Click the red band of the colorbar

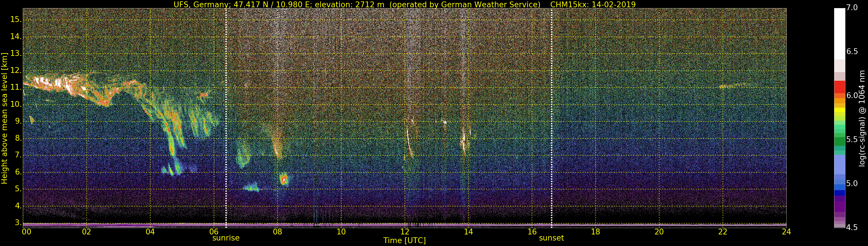[x=839, y=87]
